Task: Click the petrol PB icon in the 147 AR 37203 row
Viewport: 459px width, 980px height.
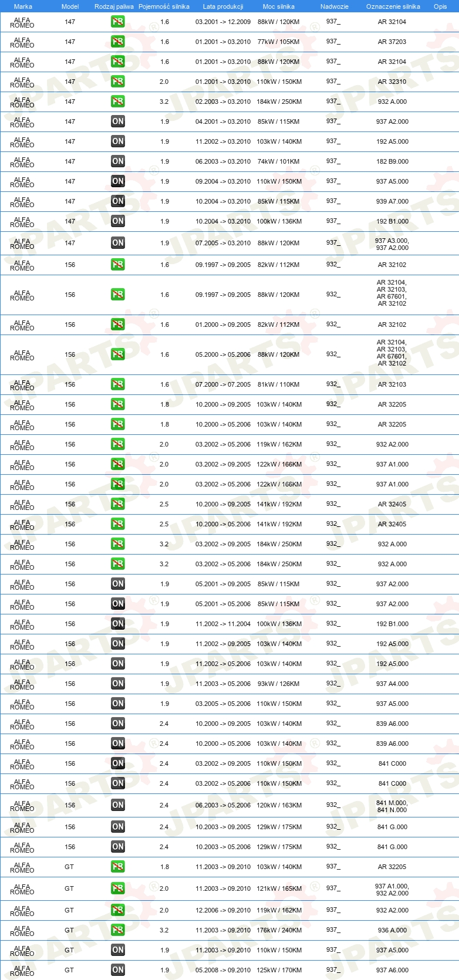Action: pos(118,42)
